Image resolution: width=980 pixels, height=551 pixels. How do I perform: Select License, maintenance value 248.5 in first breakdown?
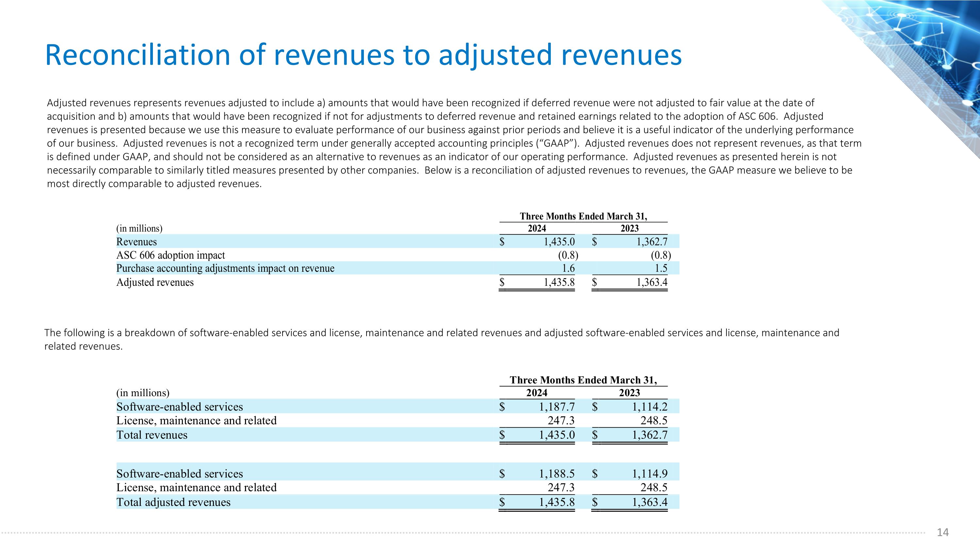[x=654, y=421]
